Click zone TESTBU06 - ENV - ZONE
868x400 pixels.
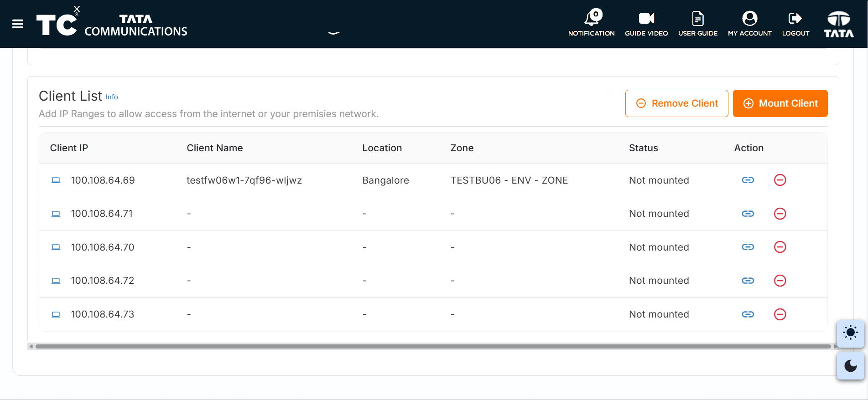pos(509,180)
